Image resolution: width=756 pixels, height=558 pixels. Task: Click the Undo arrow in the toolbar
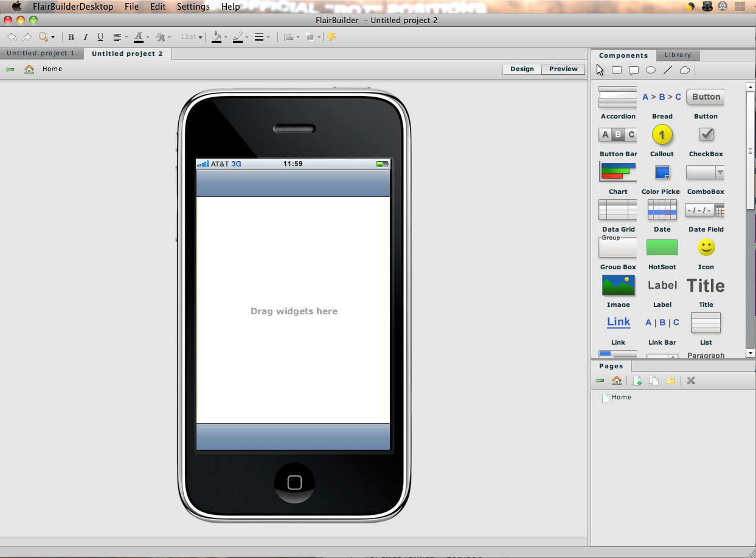[12, 37]
